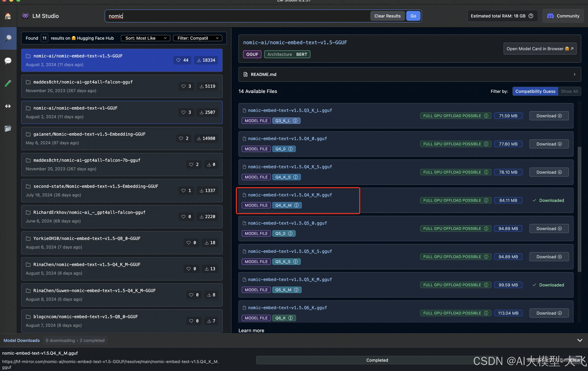Switch file filter to Show All
Screen dimensions: 588x371
tap(570, 91)
